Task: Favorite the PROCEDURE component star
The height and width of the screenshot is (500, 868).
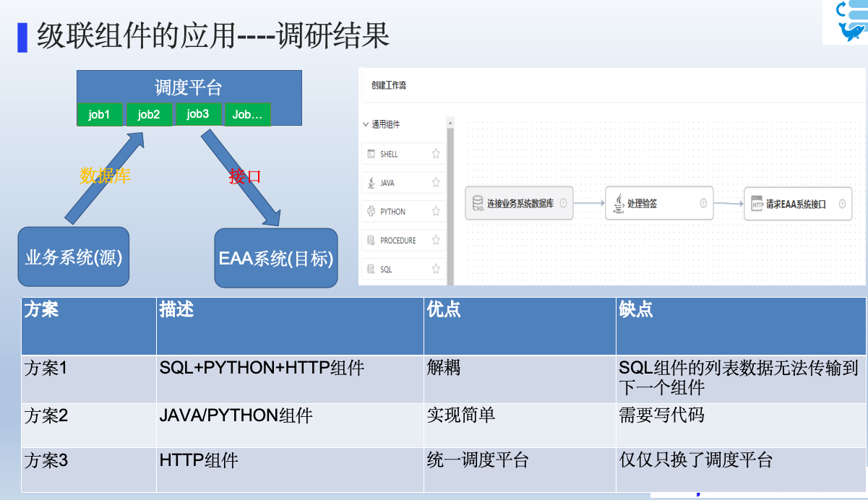Action: pyautogui.click(x=436, y=240)
